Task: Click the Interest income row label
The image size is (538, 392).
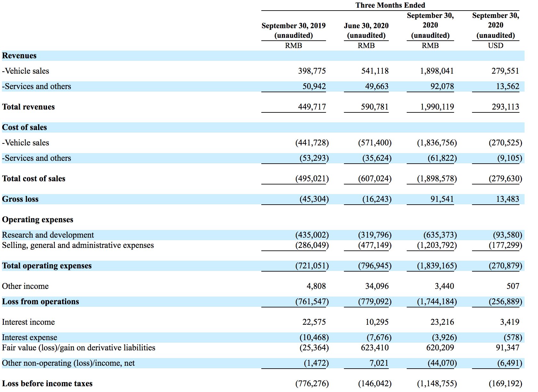Action: 28,322
